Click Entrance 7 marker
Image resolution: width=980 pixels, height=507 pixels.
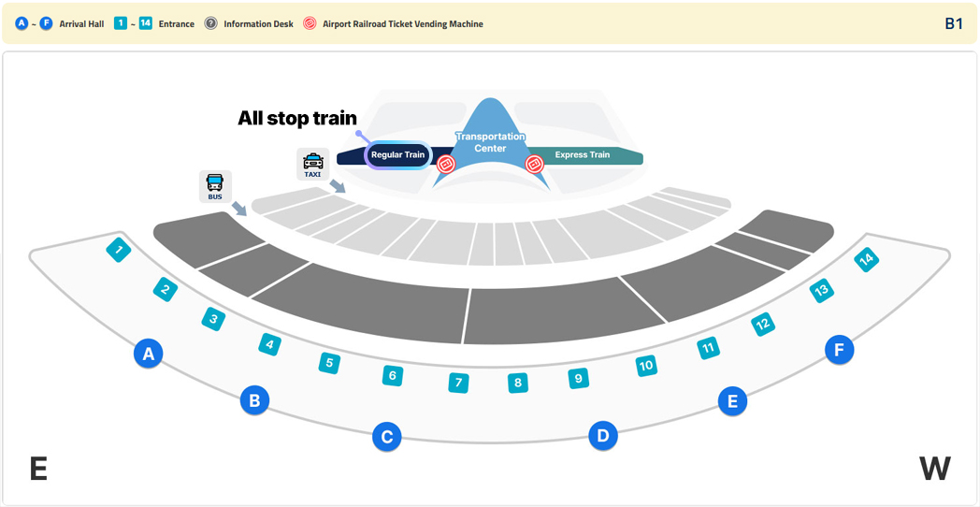coord(458,383)
